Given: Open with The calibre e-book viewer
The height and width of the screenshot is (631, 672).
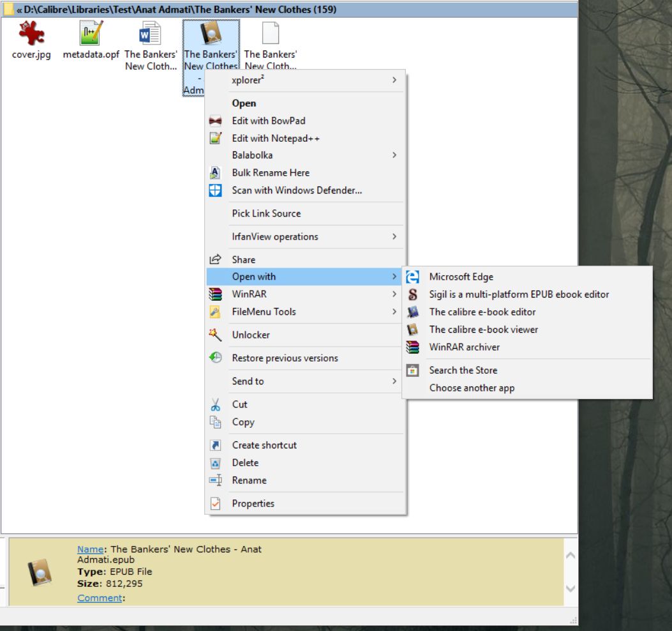Looking at the screenshot, I should pos(527,330).
